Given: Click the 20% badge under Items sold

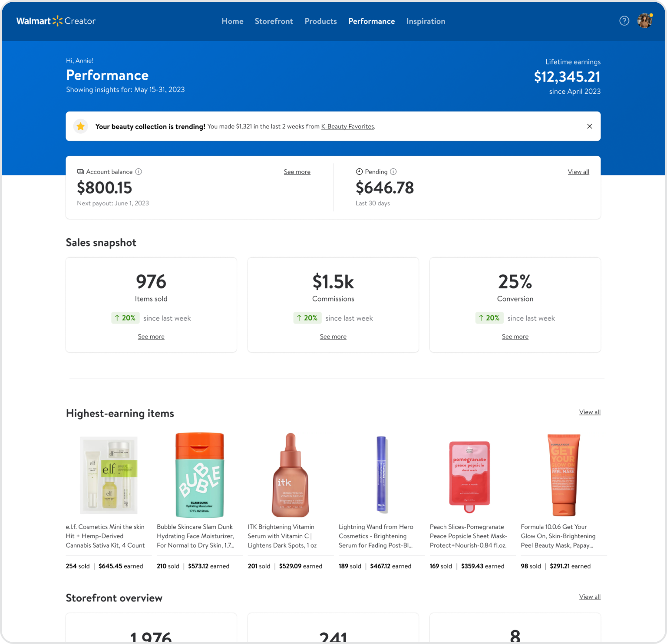Looking at the screenshot, I should 125,318.
